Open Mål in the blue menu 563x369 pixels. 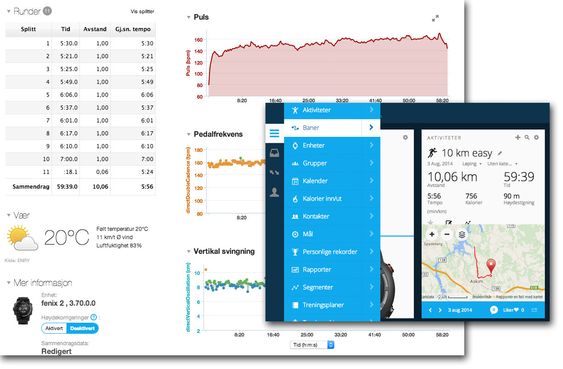[332, 234]
